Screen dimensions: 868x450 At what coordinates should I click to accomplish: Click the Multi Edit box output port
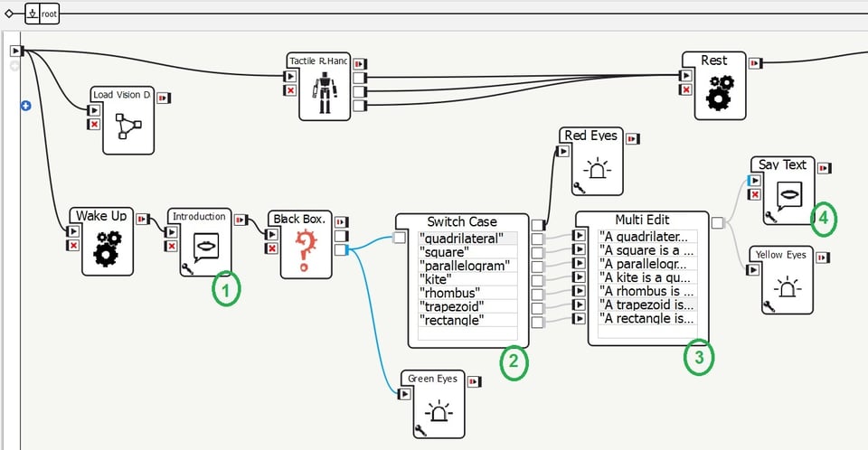[x=717, y=223]
